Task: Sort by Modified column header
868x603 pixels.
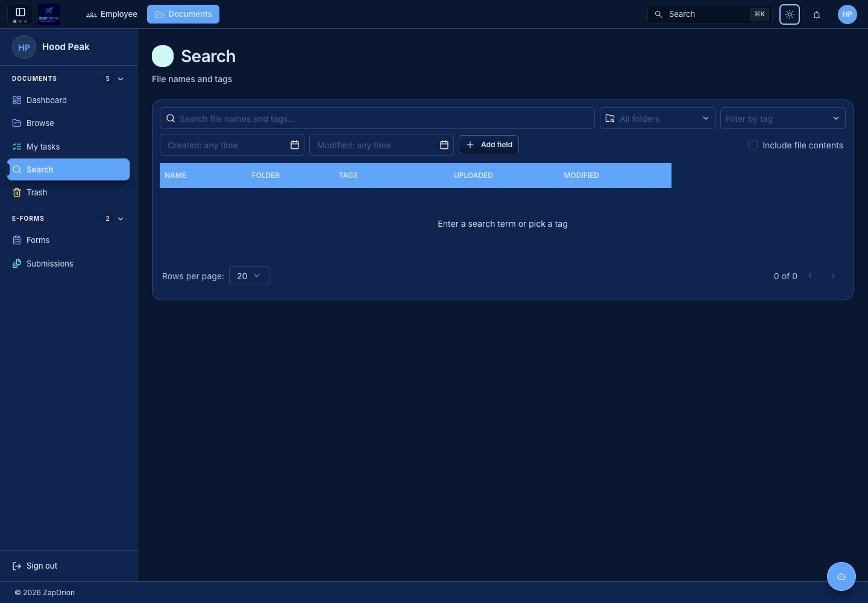Action: [581, 175]
